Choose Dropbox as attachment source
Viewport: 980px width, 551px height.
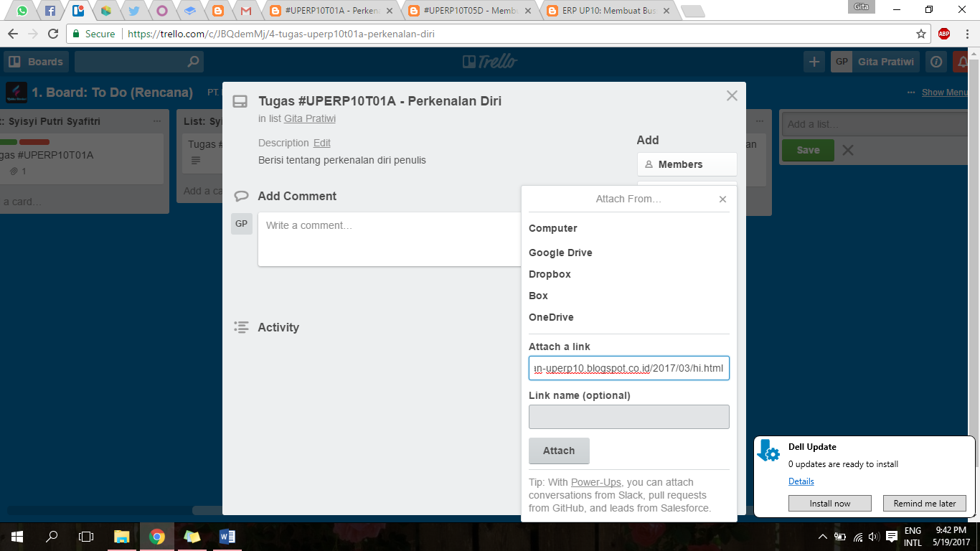(550, 274)
